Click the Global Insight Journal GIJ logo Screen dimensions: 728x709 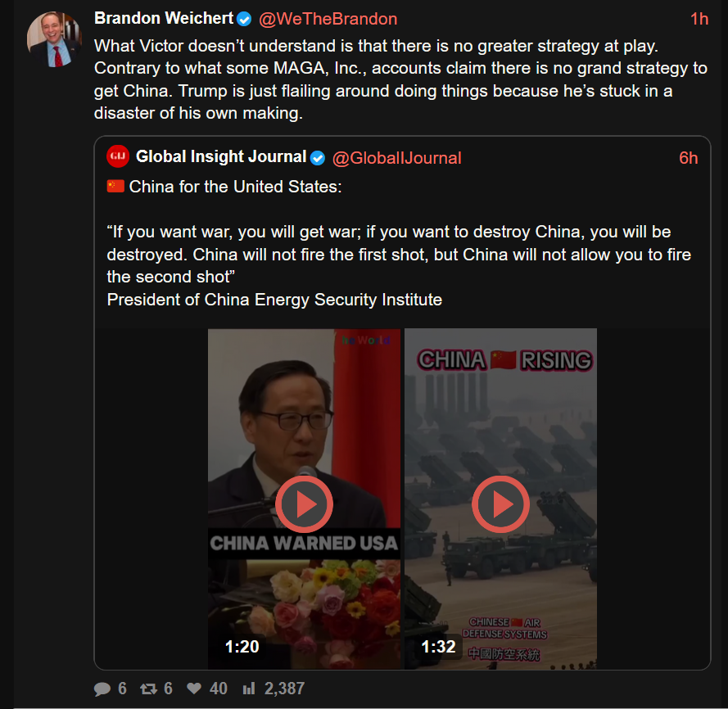click(118, 156)
